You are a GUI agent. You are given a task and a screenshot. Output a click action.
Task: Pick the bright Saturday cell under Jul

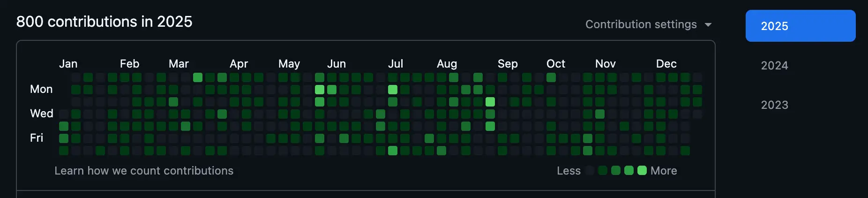(x=393, y=151)
